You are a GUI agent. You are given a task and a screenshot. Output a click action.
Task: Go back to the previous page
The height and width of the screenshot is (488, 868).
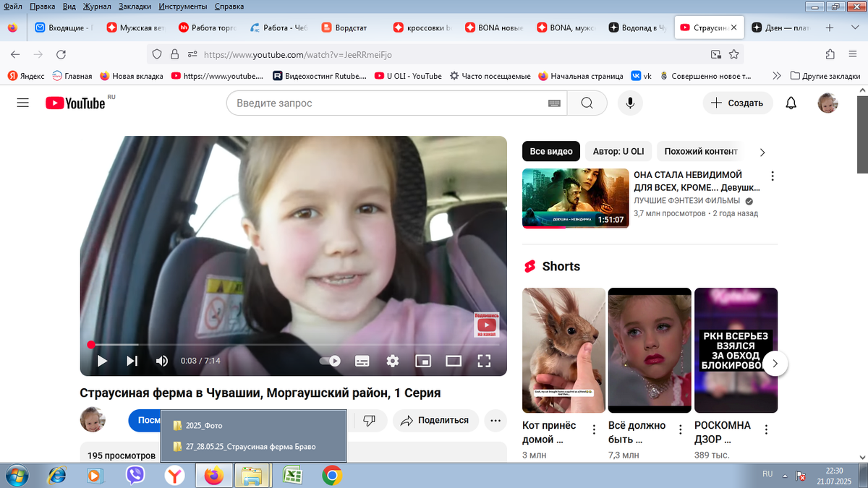[15, 54]
